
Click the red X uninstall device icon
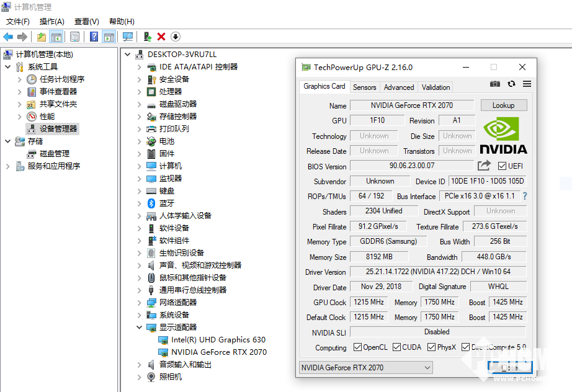click(161, 37)
